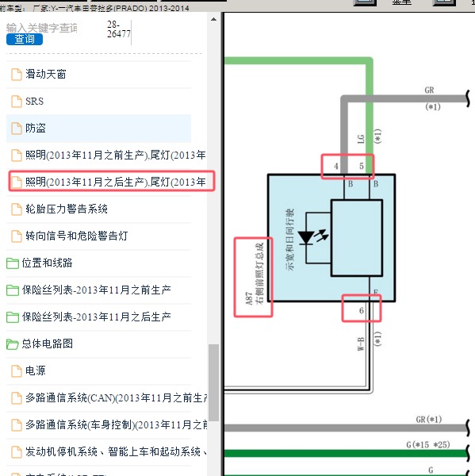Click the 查询 search button
475x476 pixels.
click(x=25, y=39)
